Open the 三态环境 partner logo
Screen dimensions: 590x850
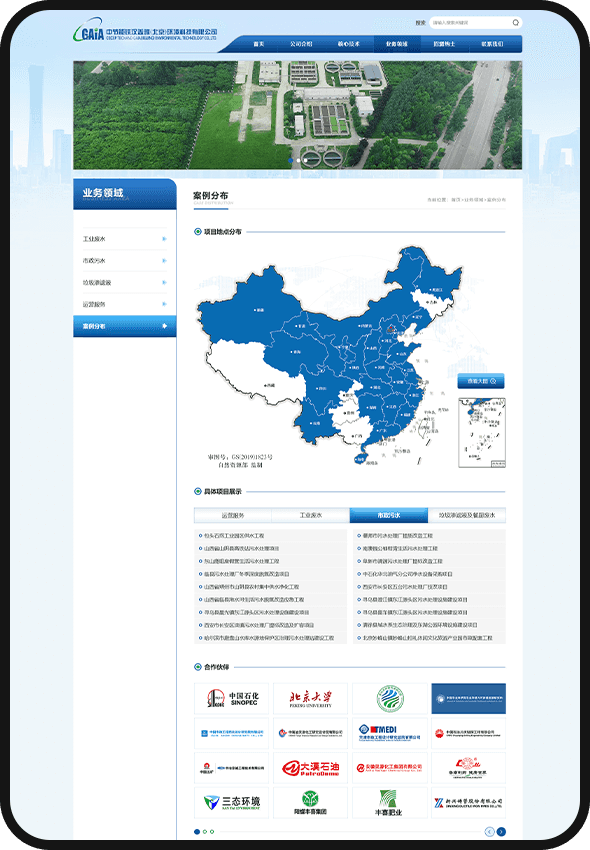(x=232, y=802)
